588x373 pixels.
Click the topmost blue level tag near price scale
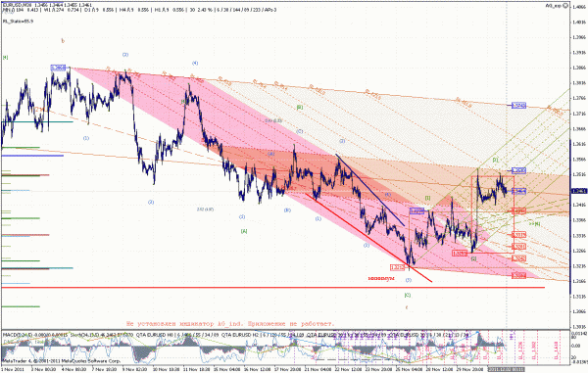518,106
